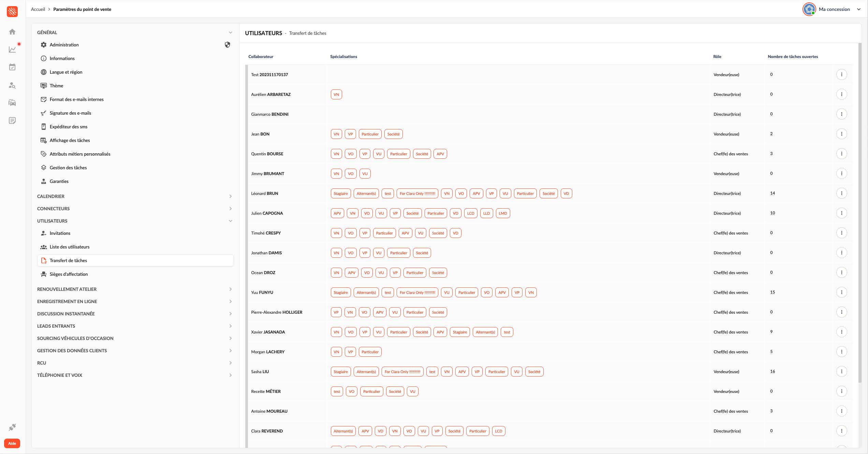Open Signature des e-mails settings

point(135,113)
